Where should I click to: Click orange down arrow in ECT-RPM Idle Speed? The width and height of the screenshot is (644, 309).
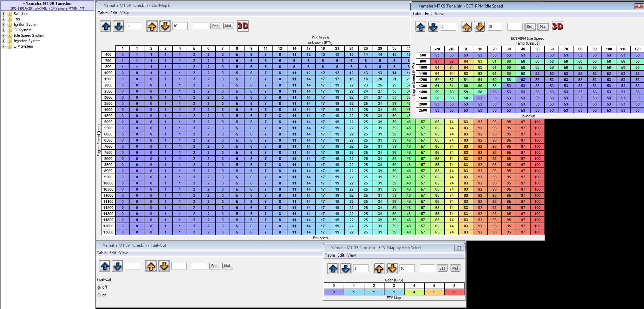[480, 27]
